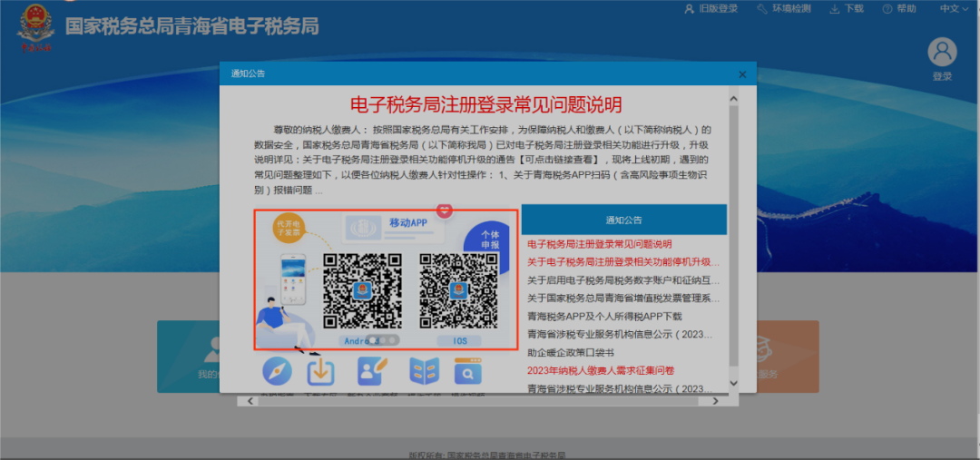Click the red announcement title heading
This screenshot has height=460, width=980.
pos(486,104)
